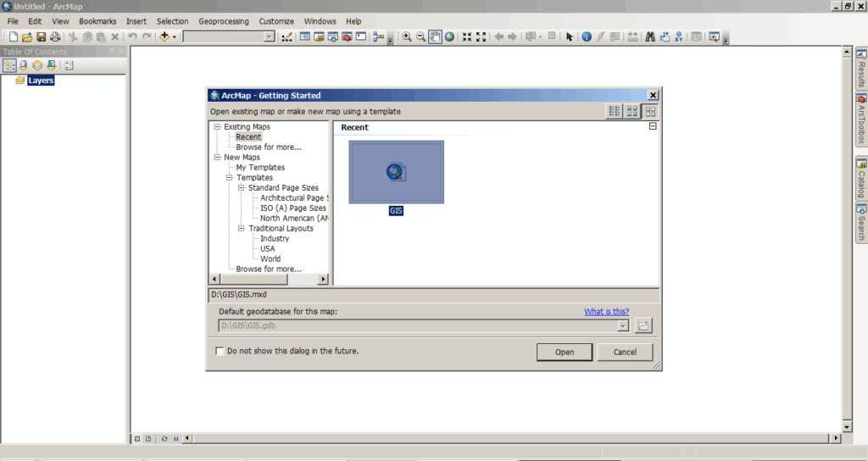The height and width of the screenshot is (461, 868).
Task: Open the map scale dropdown
Action: pos(270,36)
